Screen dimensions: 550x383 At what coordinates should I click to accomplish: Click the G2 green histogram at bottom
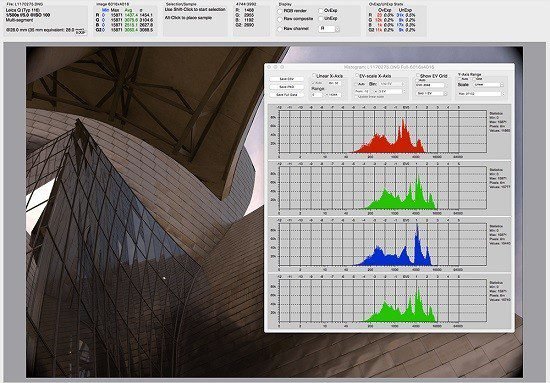point(383,301)
